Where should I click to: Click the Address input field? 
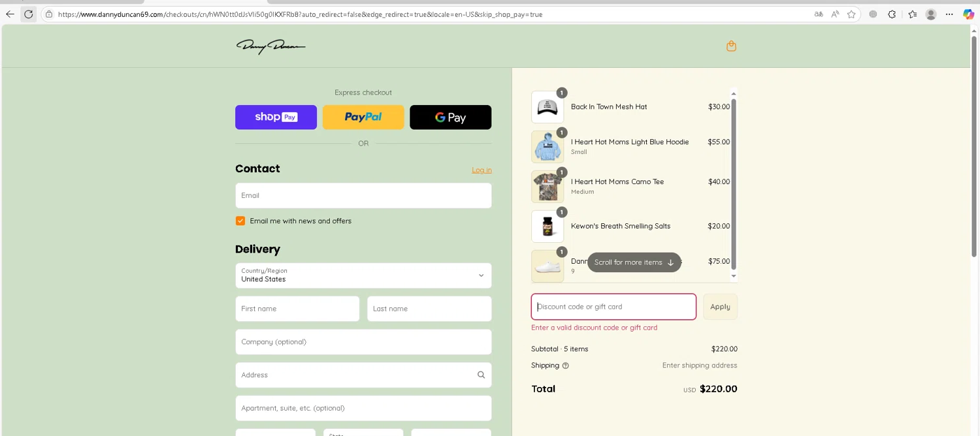click(x=363, y=375)
